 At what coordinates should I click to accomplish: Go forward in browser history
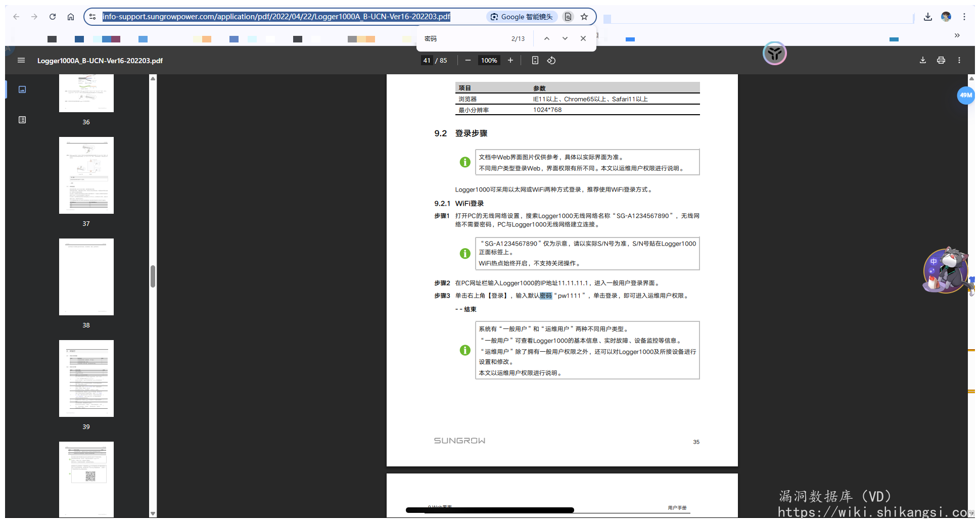34,17
